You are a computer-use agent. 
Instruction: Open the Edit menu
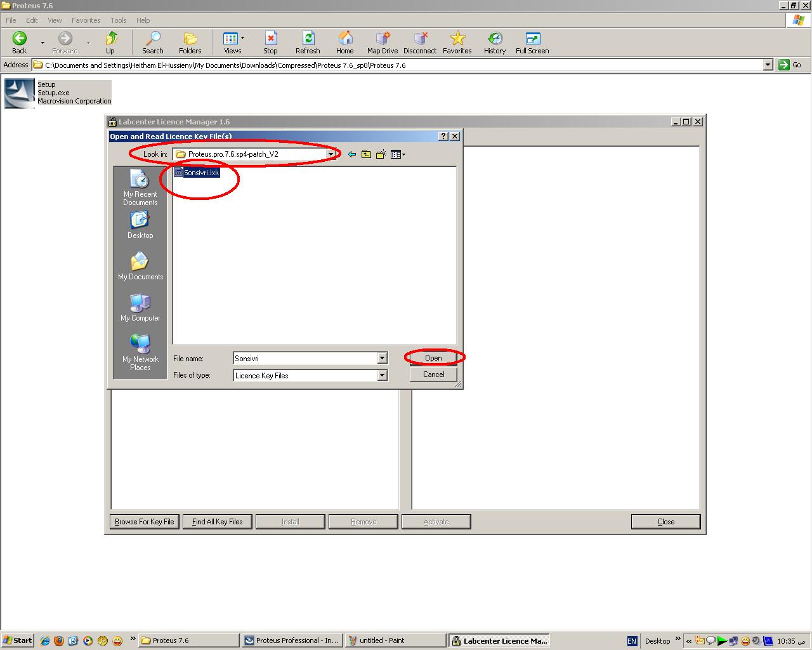point(32,20)
